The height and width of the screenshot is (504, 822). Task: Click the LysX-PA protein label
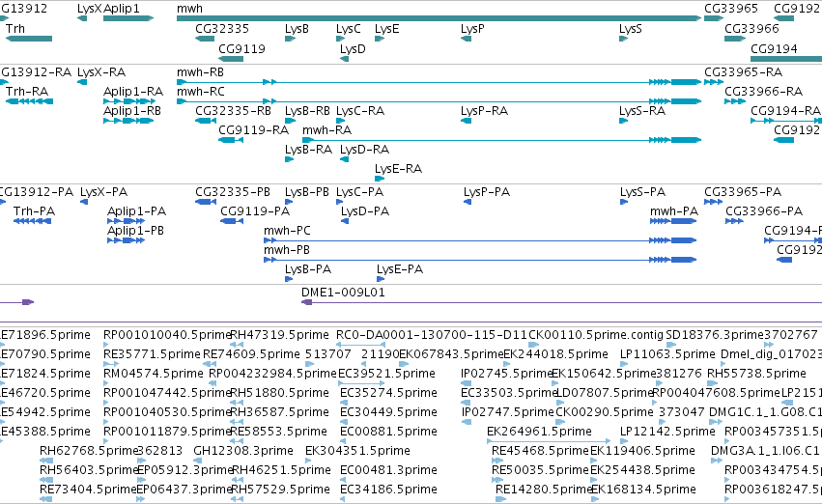point(103,192)
